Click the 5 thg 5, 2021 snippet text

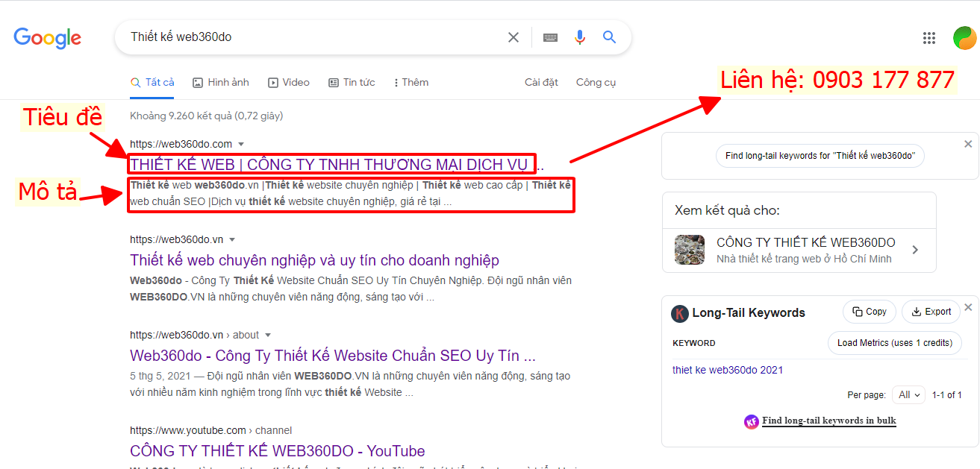[160, 377]
